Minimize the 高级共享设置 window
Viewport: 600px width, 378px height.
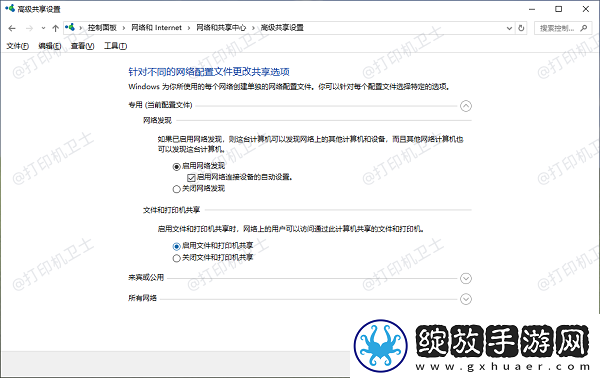coord(532,9)
